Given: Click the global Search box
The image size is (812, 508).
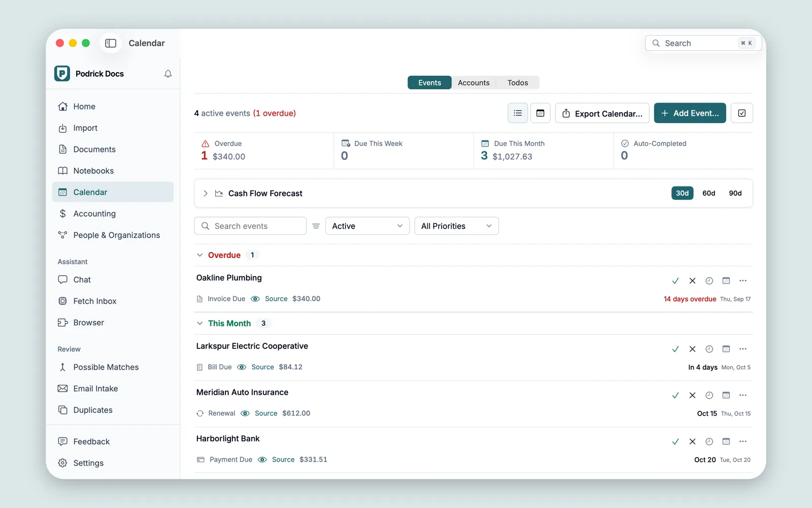Looking at the screenshot, I should point(703,43).
